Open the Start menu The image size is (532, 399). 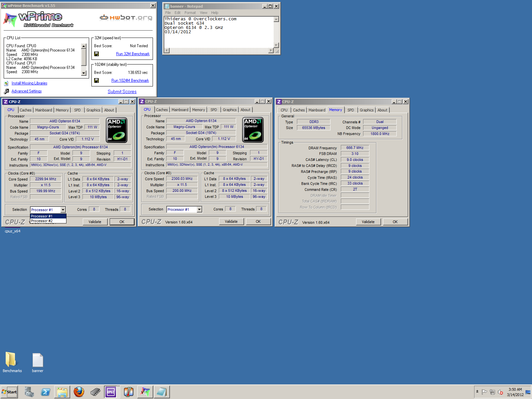point(9,392)
